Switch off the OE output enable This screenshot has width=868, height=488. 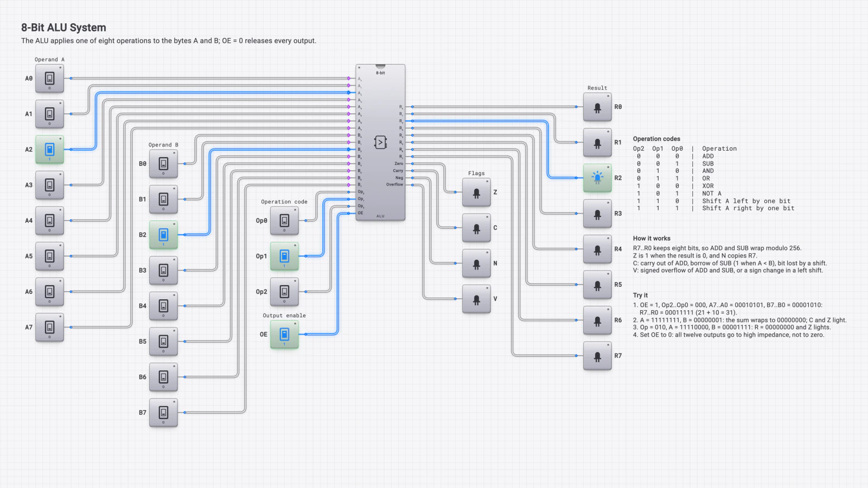coord(284,335)
